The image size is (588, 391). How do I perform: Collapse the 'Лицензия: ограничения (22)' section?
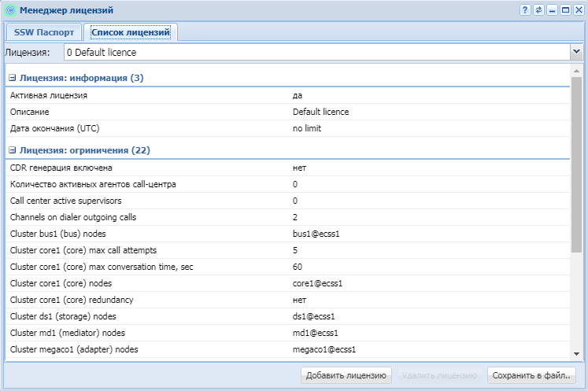click(x=13, y=150)
